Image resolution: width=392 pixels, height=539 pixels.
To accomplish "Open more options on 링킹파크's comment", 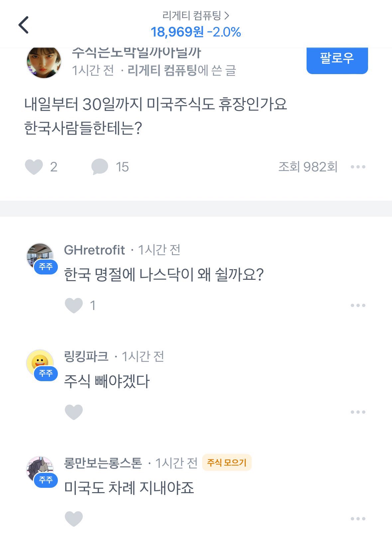I will coord(358,412).
